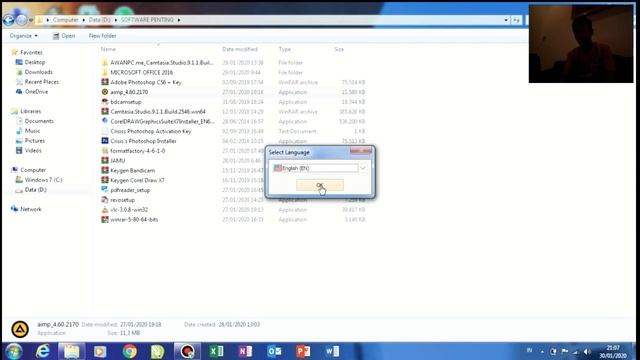The width and height of the screenshot is (640, 360).
Task: Select the Keygen Bandicam archive icon
Action: tap(105, 170)
